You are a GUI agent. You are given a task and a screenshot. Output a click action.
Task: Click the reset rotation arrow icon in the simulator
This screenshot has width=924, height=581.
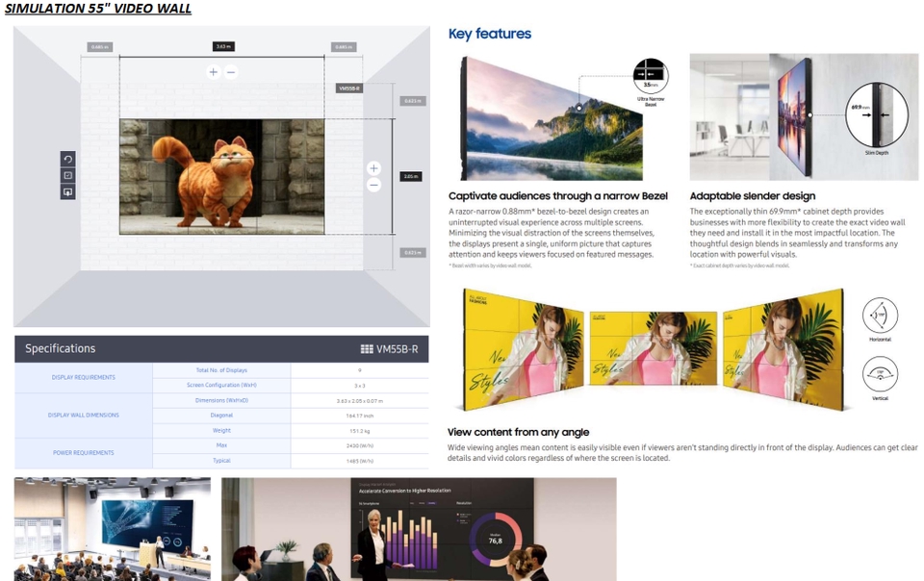(x=67, y=159)
